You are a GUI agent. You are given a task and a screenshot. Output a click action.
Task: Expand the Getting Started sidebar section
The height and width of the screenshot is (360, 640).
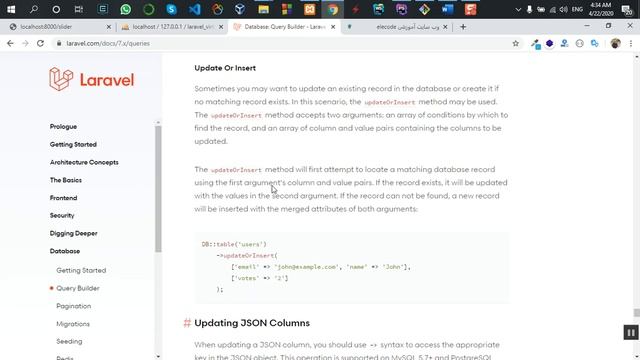click(x=73, y=144)
